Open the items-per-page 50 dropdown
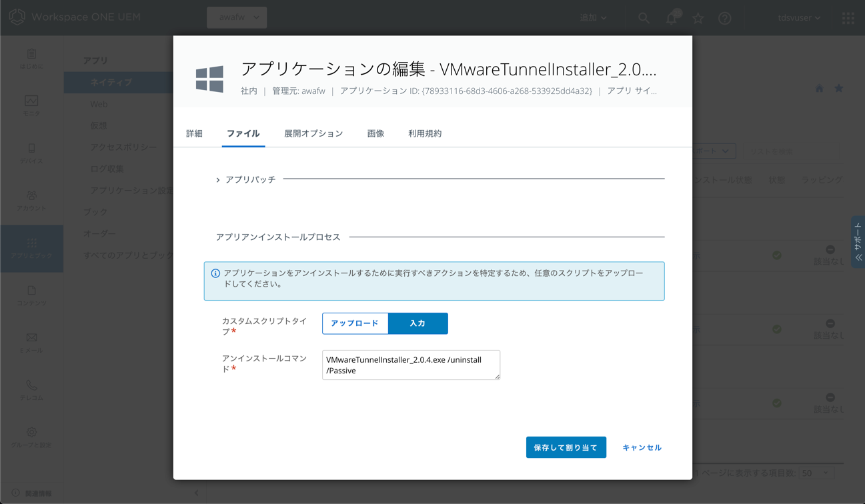This screenshot has height=504, width=865. click(816, 473)
